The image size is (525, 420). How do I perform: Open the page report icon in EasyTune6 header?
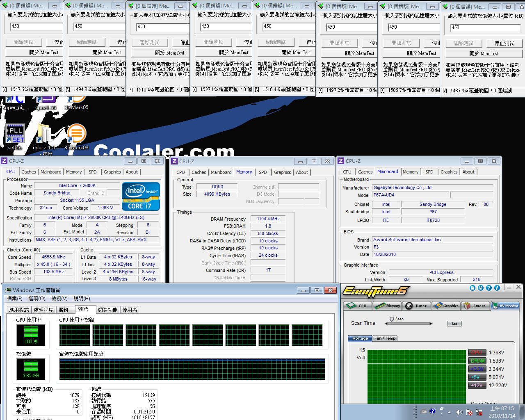[x=472, y=288]
